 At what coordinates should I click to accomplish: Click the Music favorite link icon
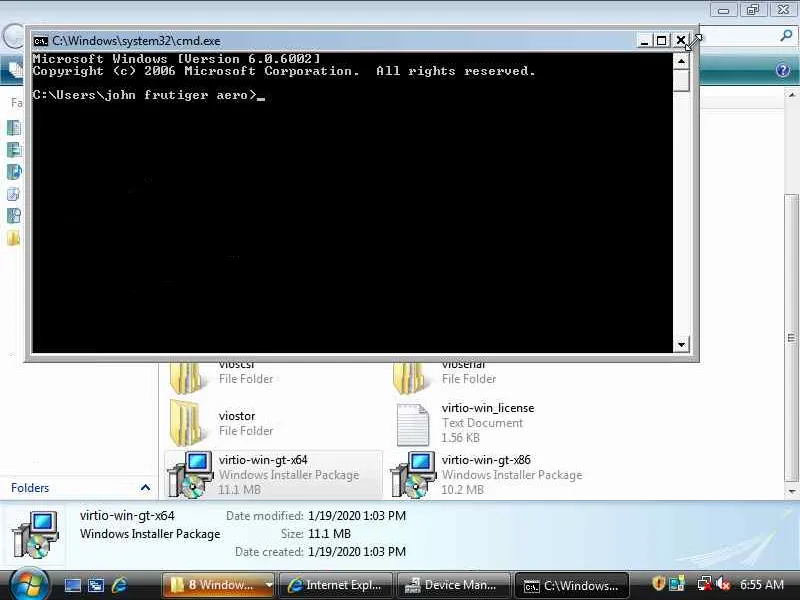(14, 171)
